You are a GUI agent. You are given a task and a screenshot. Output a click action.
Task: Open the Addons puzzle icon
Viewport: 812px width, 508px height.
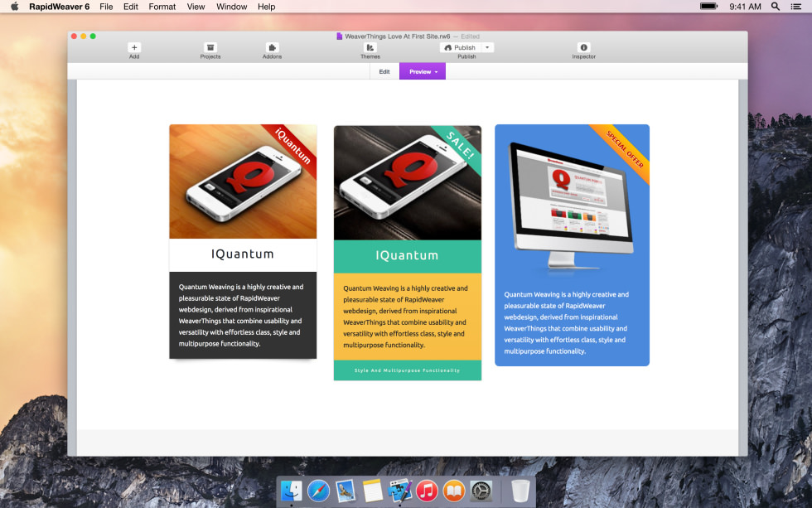[x=272, y=47]
